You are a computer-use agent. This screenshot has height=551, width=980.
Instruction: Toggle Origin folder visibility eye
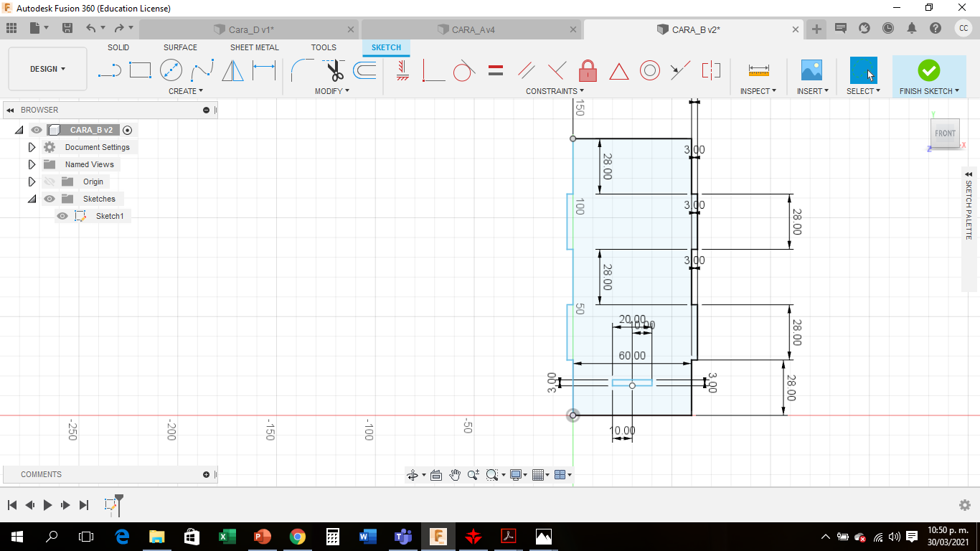pyautogui.click(x=50, y=182)
